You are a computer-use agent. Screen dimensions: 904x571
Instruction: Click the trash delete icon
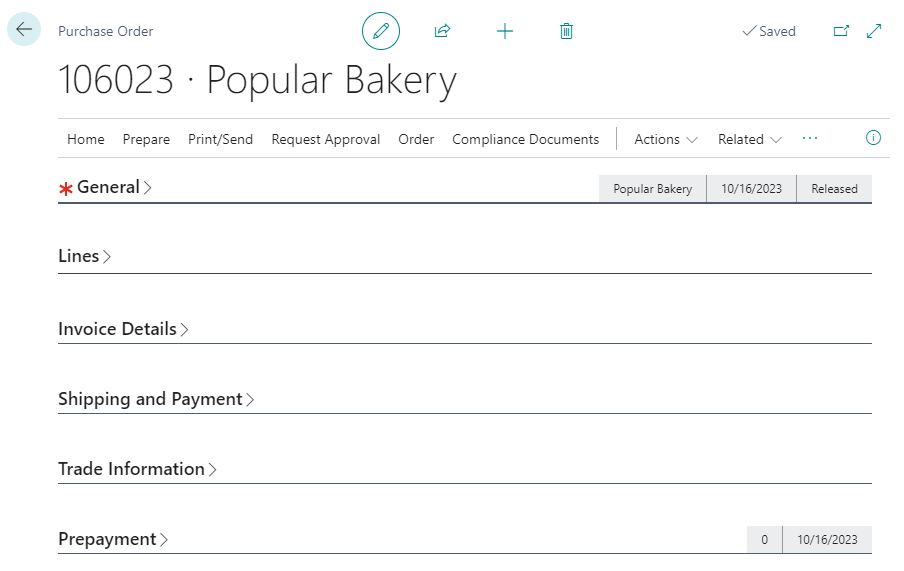pos(566,31)
